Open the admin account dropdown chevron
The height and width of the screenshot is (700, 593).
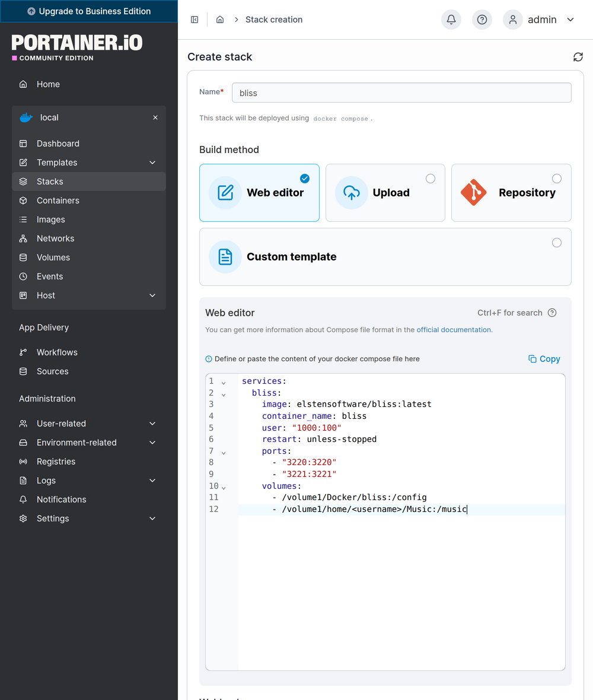[570, 20]
